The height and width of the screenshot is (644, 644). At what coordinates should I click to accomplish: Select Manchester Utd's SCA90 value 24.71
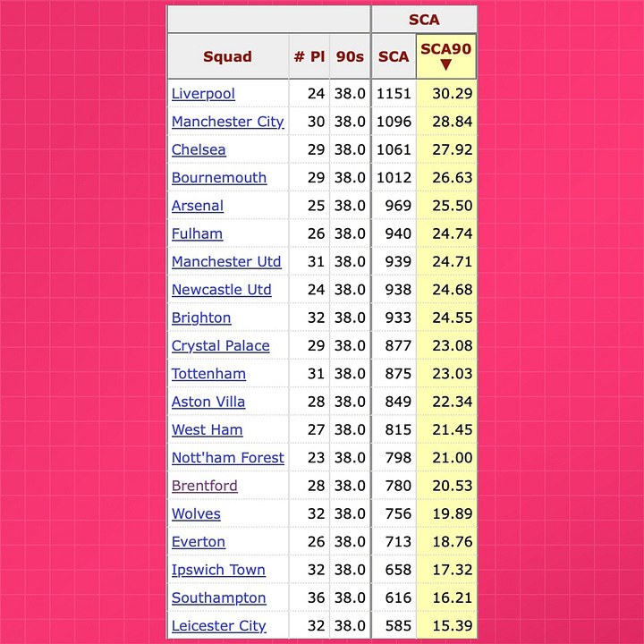coord(453,261)
